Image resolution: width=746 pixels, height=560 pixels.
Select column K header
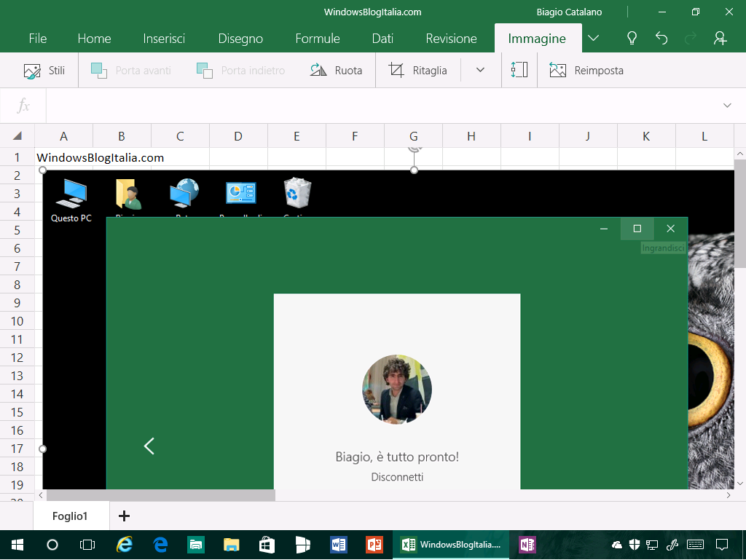646,136
